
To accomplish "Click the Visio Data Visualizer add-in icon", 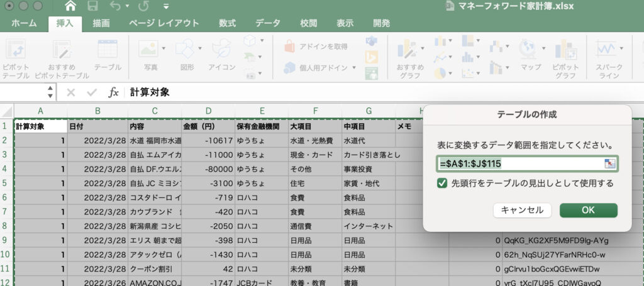I will click(371, 41).
